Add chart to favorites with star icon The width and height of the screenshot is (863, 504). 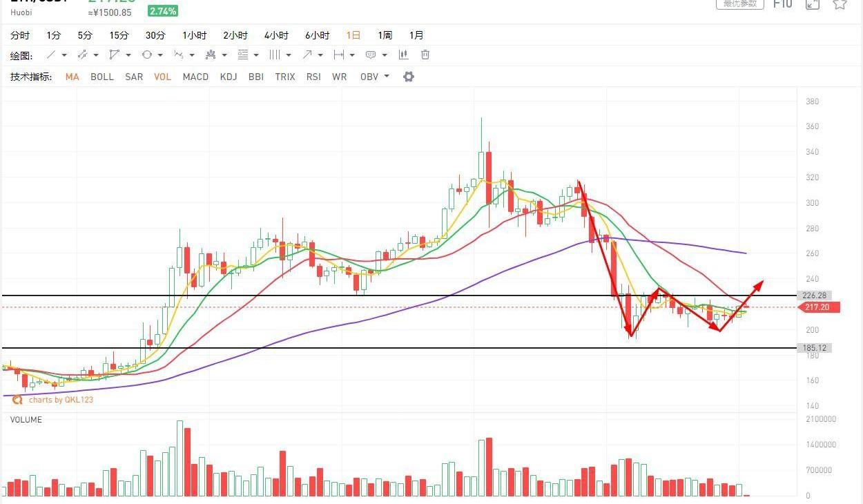coord(840,4)
